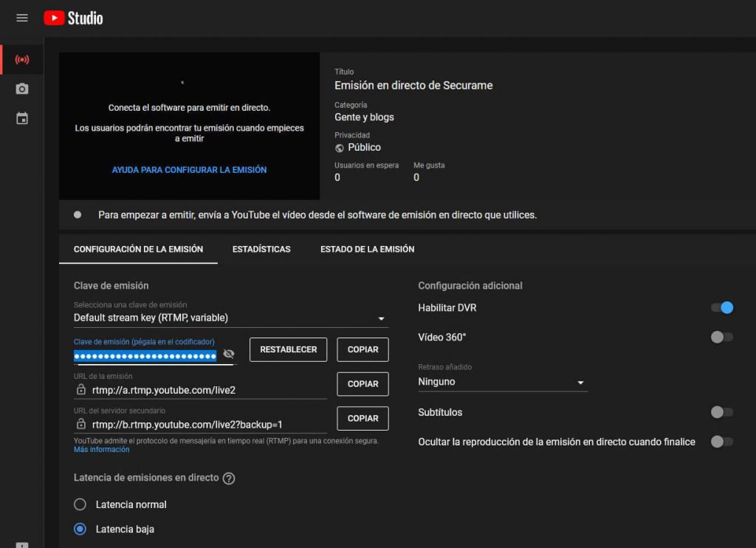This screenshot has width=756, height=548.
Task: Follow the Más información link
Action: pos(102,449)
